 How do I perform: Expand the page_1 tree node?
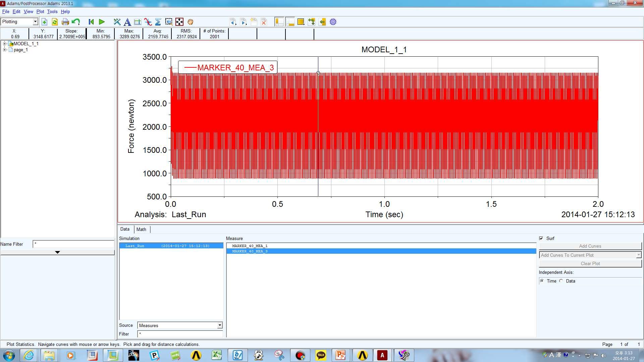point(5,50)
